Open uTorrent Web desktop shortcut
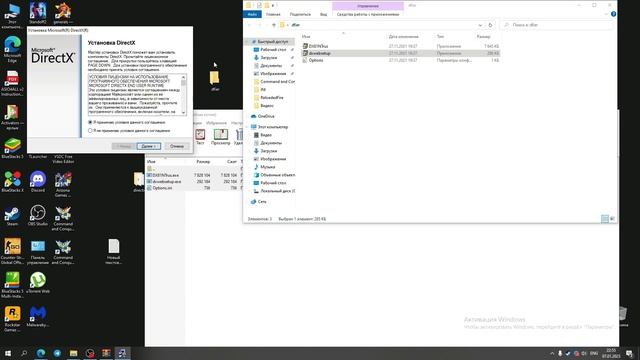 38,282
